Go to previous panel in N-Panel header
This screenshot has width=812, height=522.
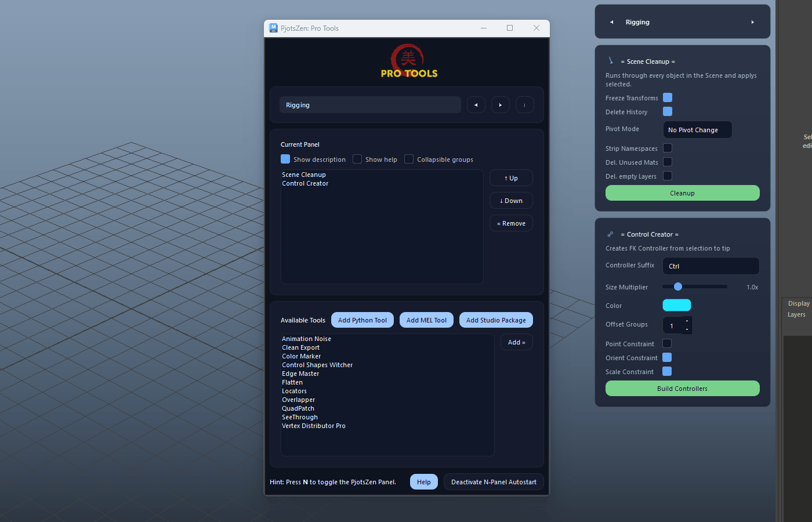coord(611,22)
